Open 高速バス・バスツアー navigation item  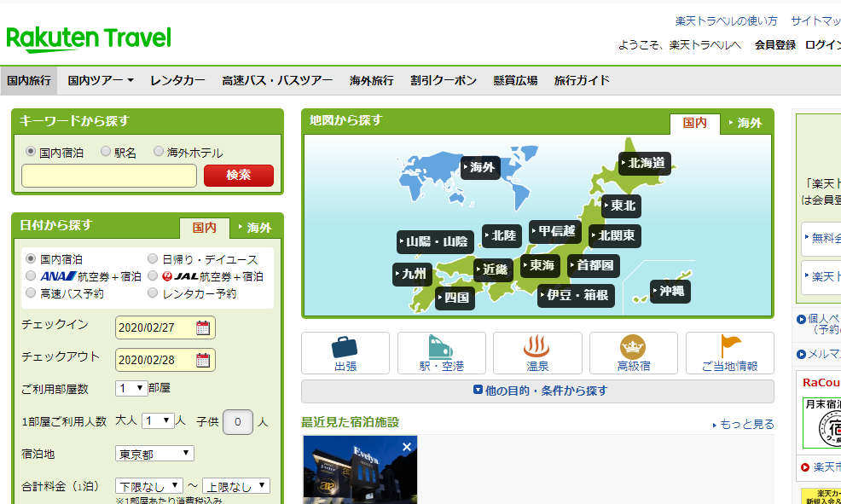[x=277, y=80]
